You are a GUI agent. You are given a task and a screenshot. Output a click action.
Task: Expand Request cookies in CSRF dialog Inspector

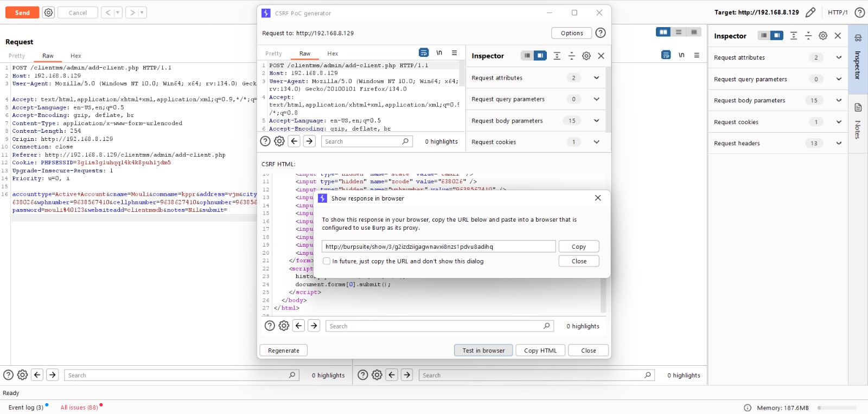click(596, 142)
